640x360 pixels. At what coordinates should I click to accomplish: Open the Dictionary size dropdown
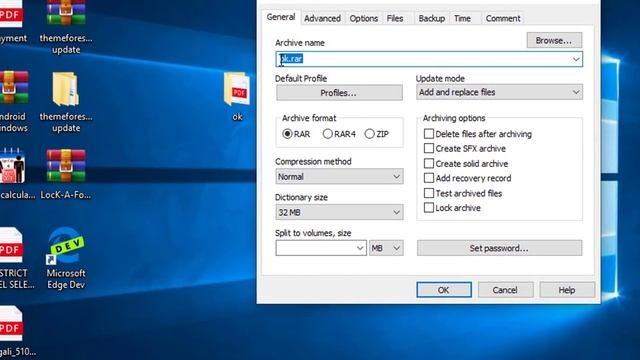(x=339, y=212)
